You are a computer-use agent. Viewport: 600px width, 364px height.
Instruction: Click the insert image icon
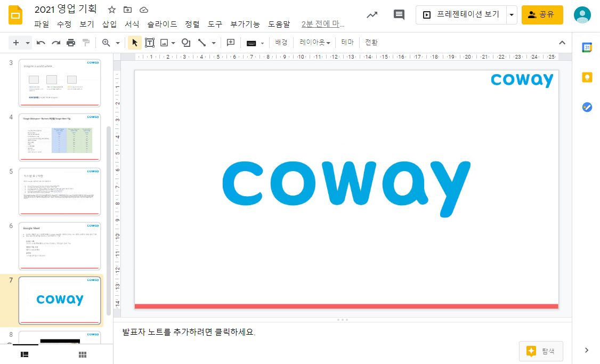coord(164,43)
